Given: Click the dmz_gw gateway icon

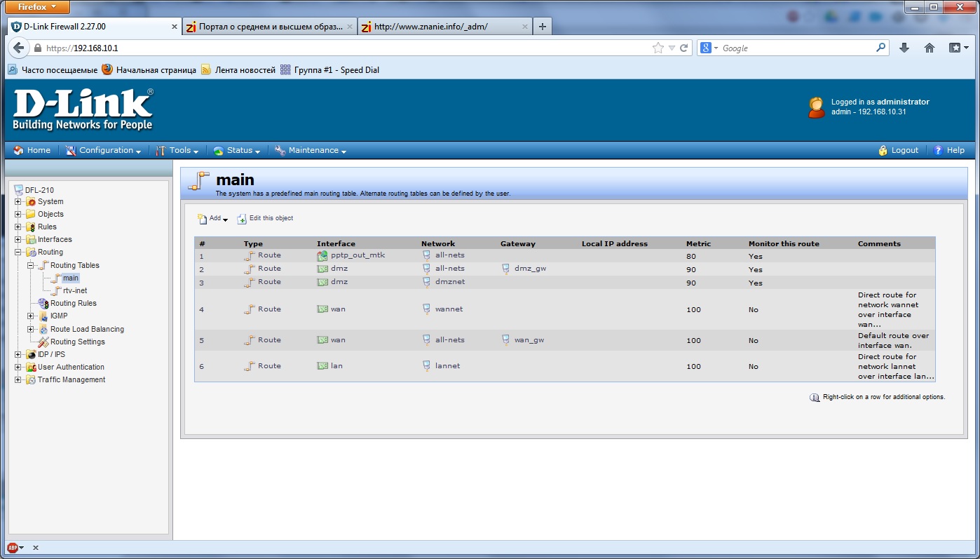Looking at the screenshot, I should pos(506,269).
